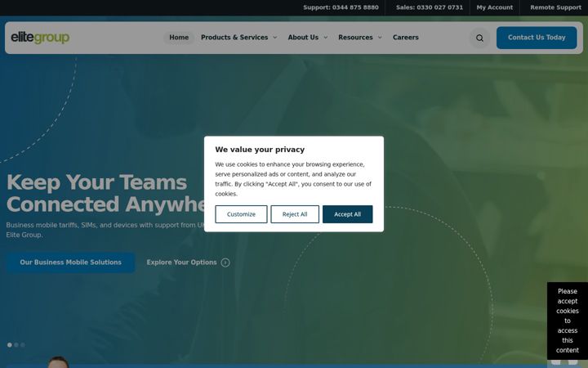Call the Support 0344 875 8880 link

(341, 7)
